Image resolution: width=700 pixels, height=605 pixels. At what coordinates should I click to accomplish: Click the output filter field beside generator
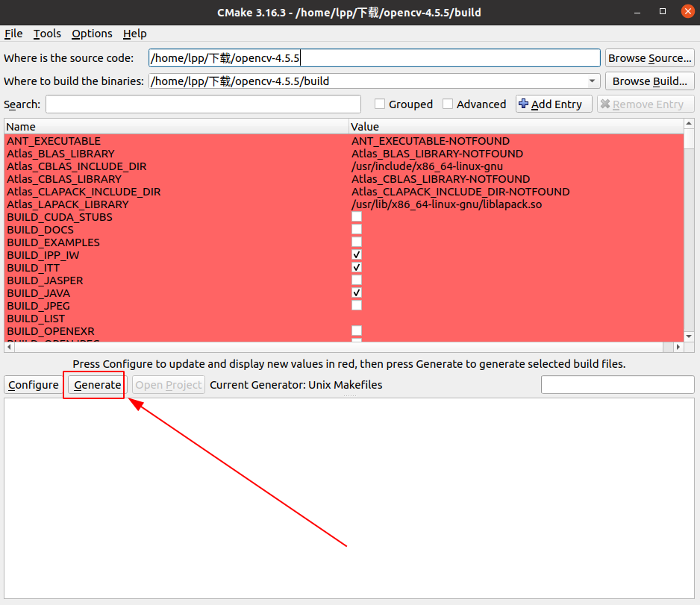pyautogui.click(x=617, y=385)
